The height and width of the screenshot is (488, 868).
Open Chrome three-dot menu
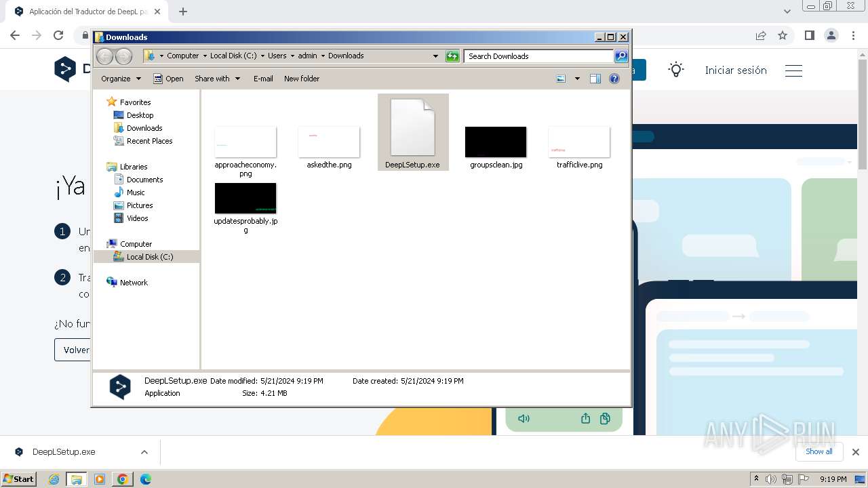[852, 35]
